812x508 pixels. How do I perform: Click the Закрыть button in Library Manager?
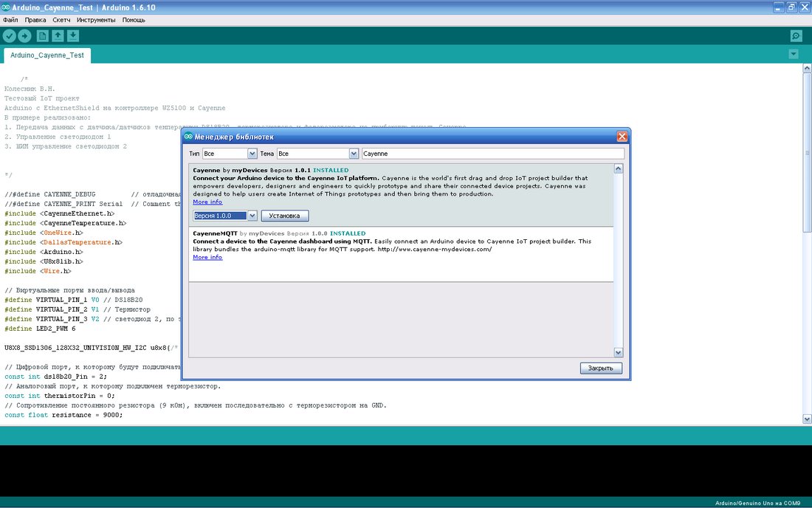(x=601, y=368)
